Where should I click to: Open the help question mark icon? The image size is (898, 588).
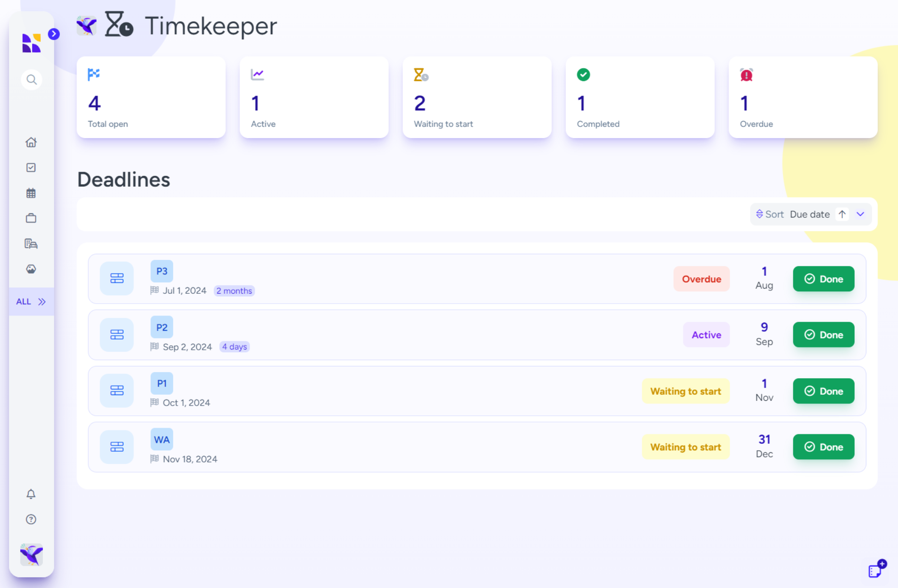click(x=31, y=519)
